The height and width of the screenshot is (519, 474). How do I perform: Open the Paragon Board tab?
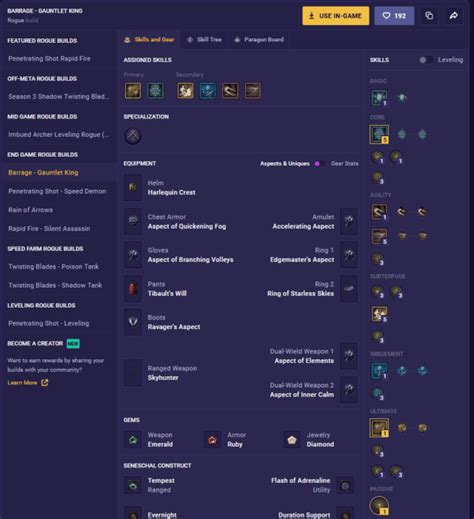(x=259, y=40)
